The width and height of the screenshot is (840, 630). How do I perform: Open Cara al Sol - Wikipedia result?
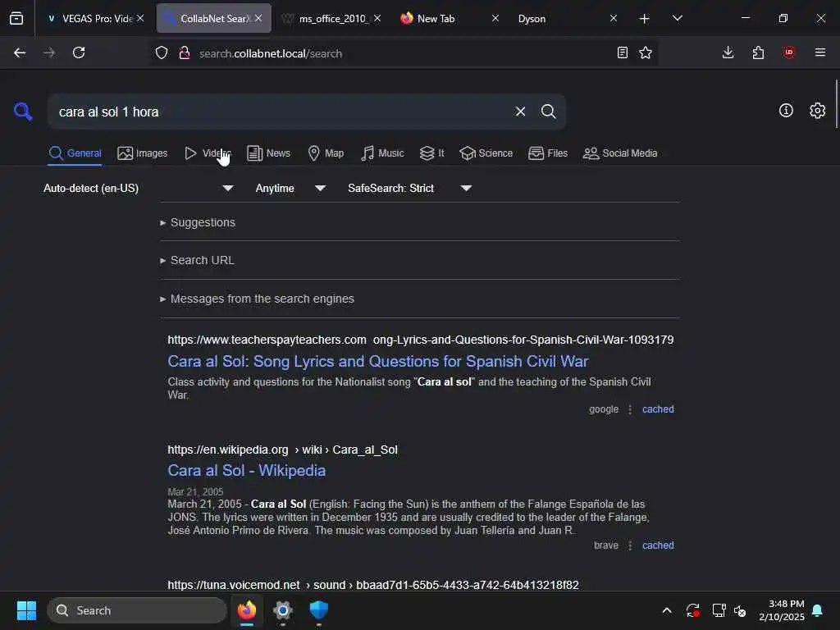coord(246,470)
